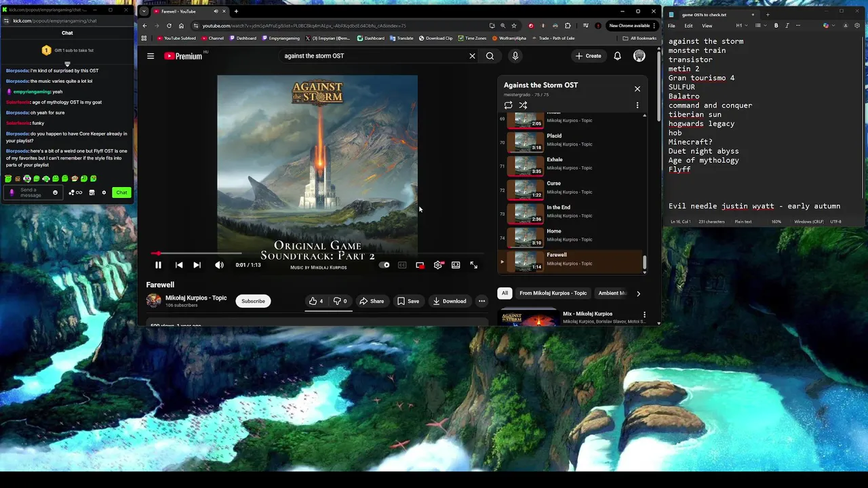Go back in the Chrome browser
This screenshot has height=488, width=868.
point(144,26)
